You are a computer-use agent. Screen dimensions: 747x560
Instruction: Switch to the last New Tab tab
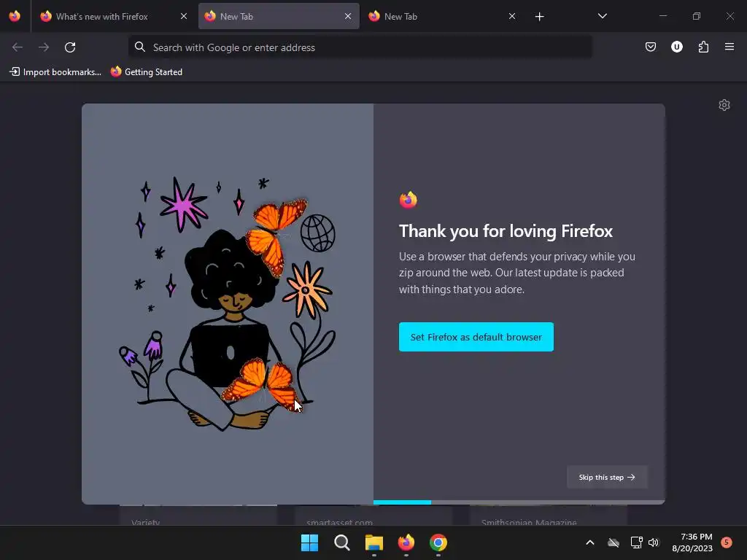(x=443, y=16)
